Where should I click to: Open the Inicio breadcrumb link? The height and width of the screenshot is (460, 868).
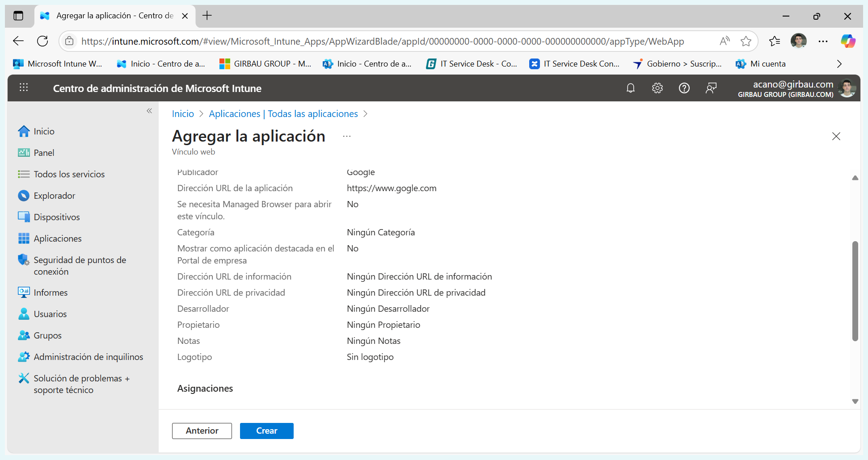(x=183, y=114)
